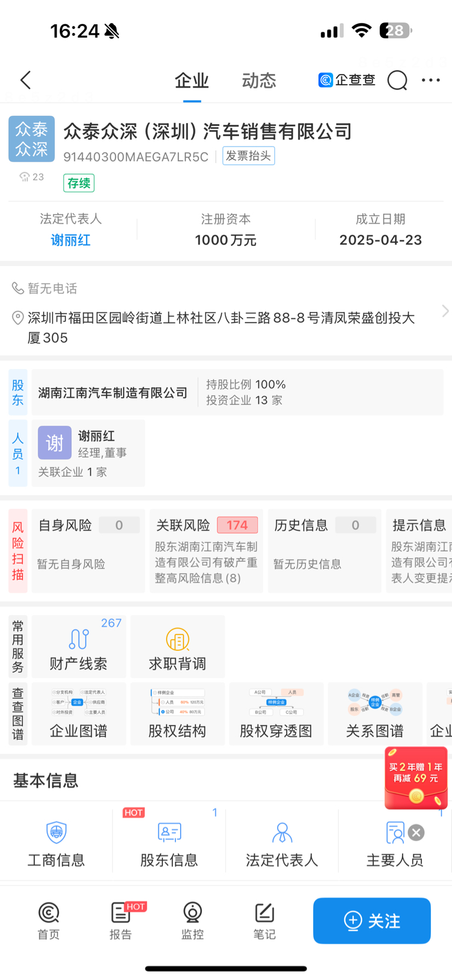452x980 pixels.
Task: Tap 关联企业 1 家 text
Action: click(72, 472)
